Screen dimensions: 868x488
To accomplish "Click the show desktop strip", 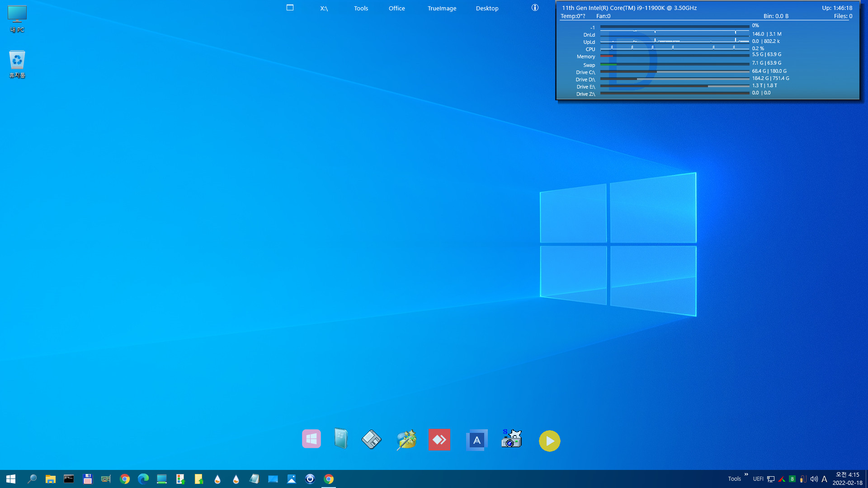I will (x=866, y=479).
